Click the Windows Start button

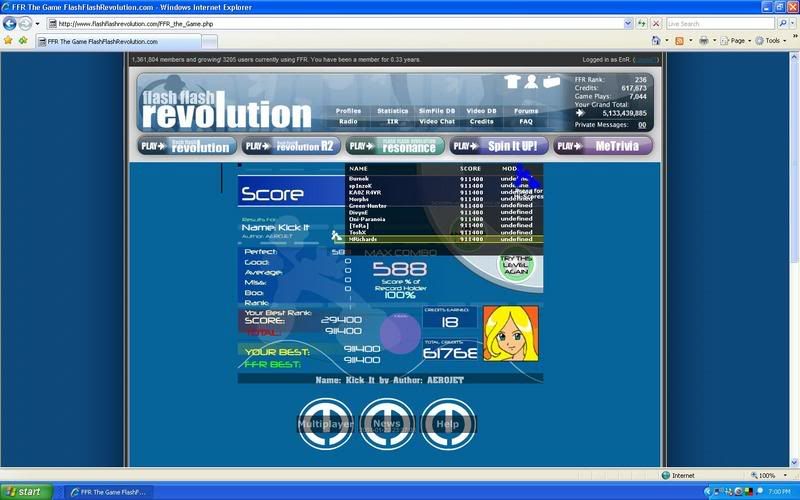[24, 491]
